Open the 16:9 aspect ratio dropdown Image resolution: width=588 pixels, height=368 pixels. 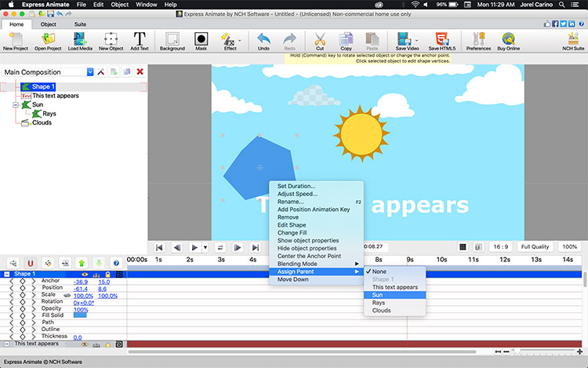coord(501,247)
